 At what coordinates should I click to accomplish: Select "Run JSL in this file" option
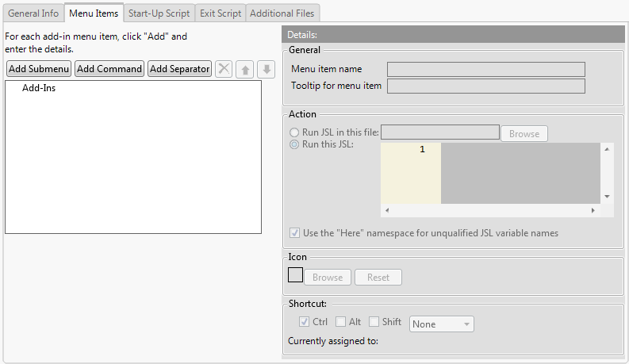(295, 132)
